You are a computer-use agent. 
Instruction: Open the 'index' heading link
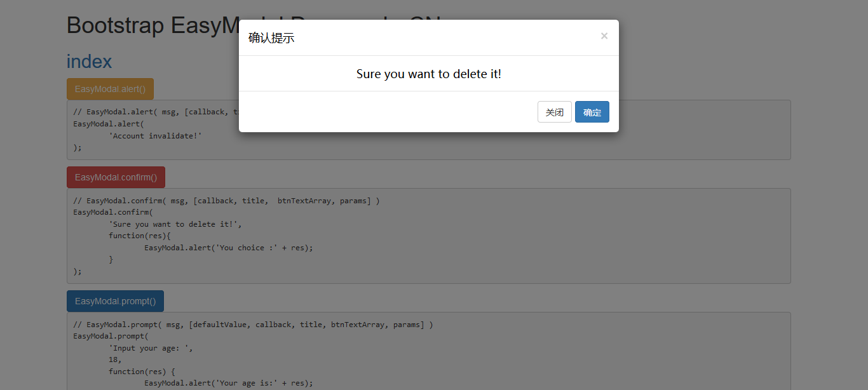tap(89, 62)
